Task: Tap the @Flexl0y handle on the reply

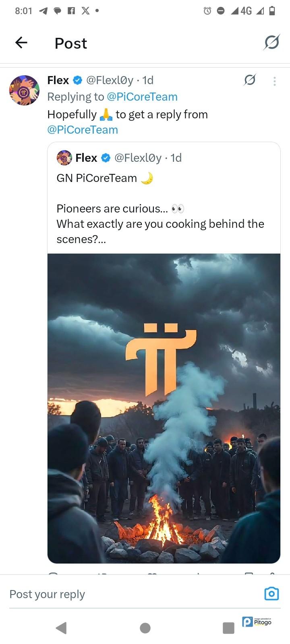Action: [x=110, y=80]
